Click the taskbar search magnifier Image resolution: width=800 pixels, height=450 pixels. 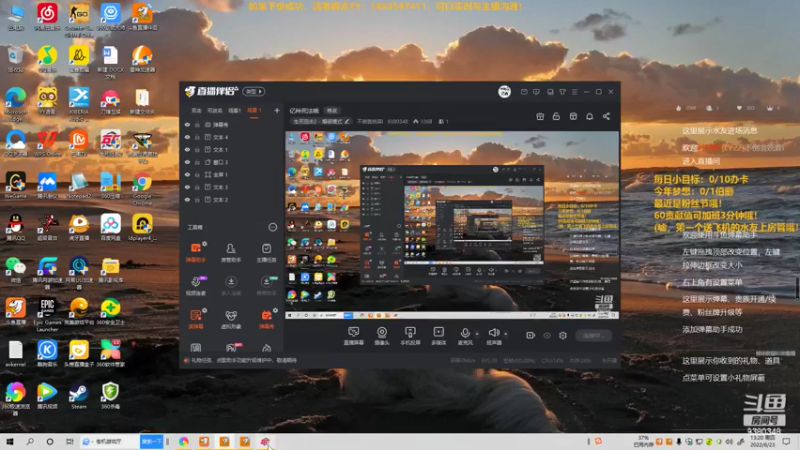tap(30, 441)
